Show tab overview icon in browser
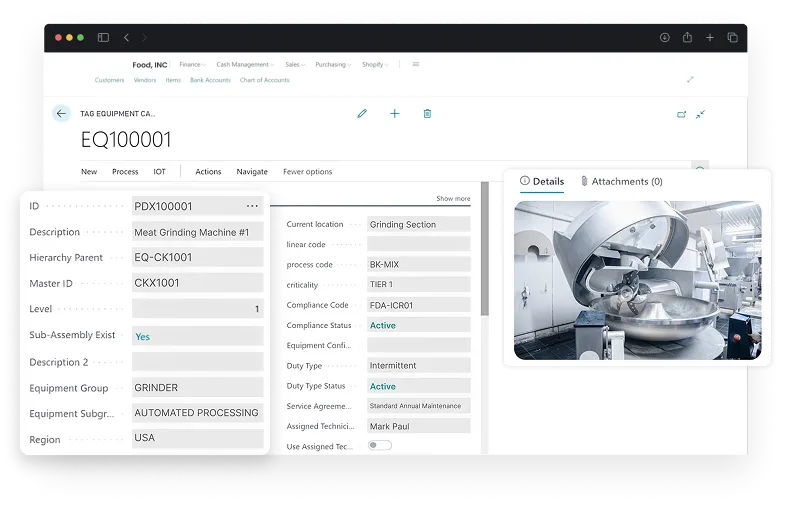This screenshot has height=508, width=792. [732, 37]
